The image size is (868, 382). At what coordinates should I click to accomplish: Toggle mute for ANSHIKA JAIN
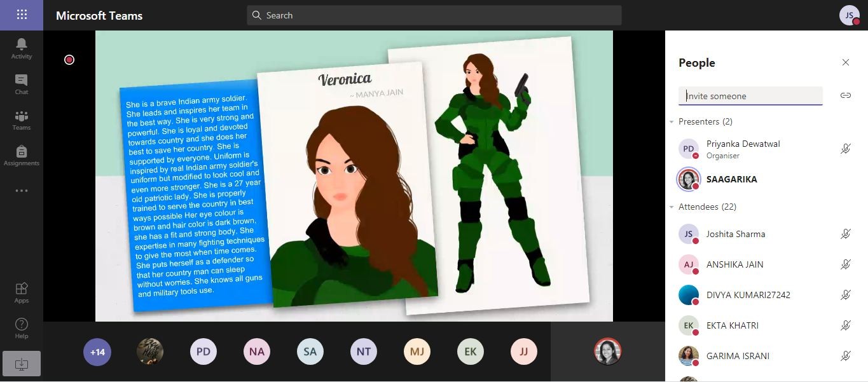coord(845,264)
